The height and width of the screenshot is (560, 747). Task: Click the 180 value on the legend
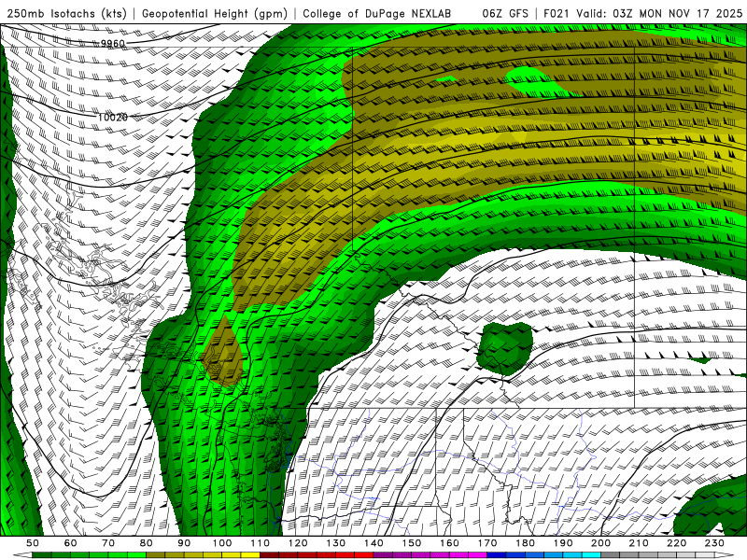(526, 543)
